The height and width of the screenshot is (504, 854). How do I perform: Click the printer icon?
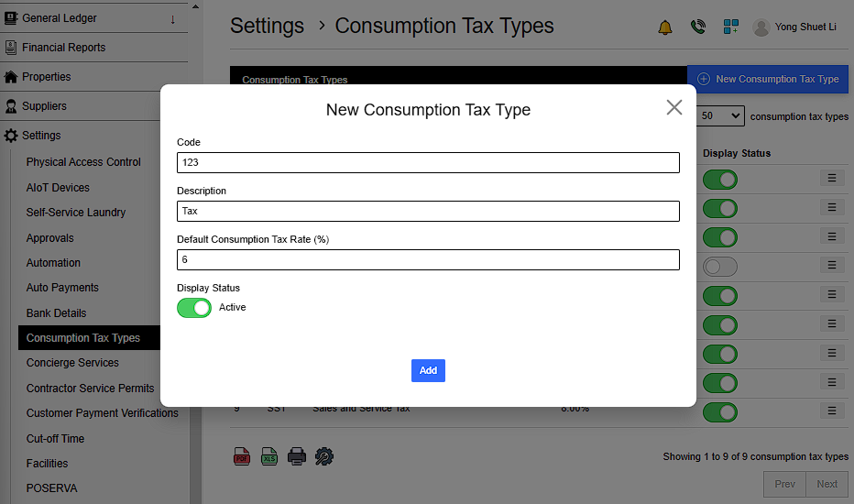pos(297,456)
